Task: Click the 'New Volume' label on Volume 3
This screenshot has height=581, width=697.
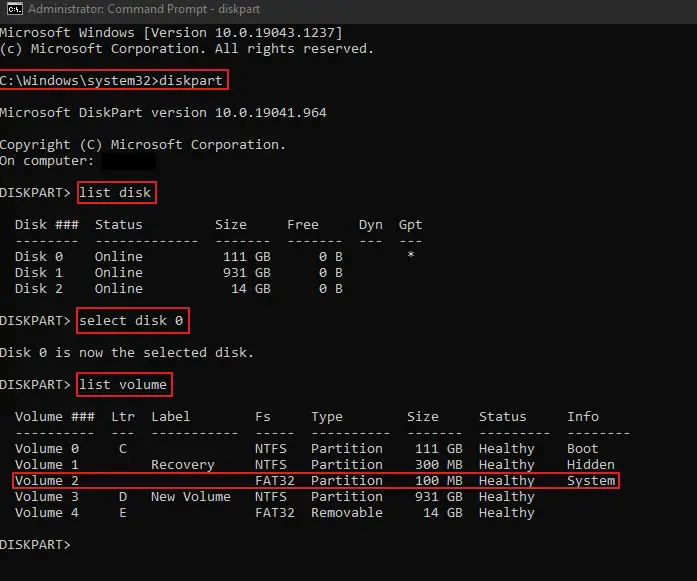Action: pyautogui.click(x=191, y=497)
